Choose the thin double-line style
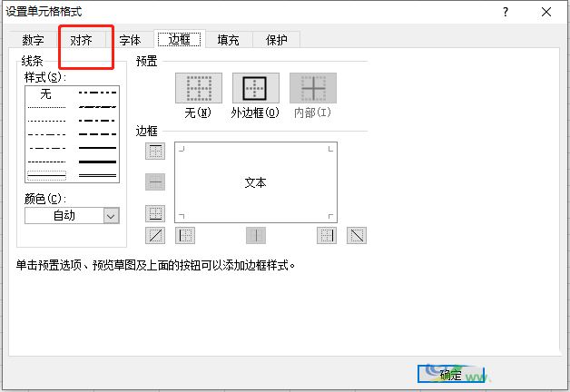Screen dimensions: 570x392 [x=97, y=176]
